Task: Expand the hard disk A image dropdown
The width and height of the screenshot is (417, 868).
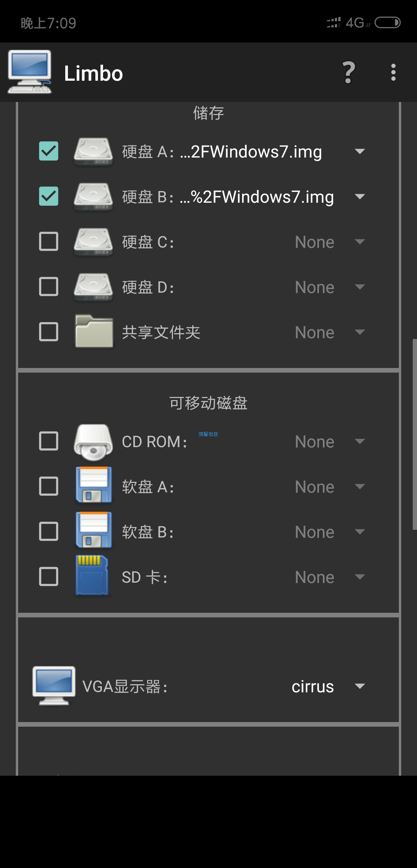Action: [359, 151]
